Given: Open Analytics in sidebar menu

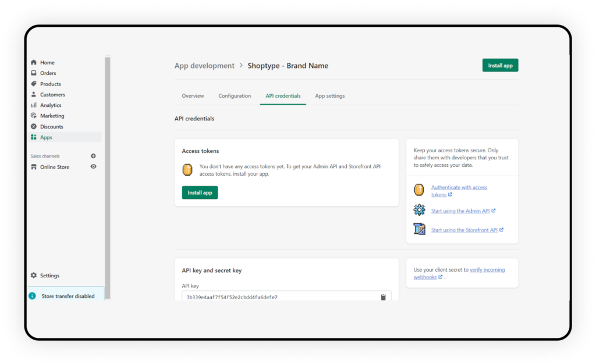Looking at the screenshot, I should (x=51, y=105).
